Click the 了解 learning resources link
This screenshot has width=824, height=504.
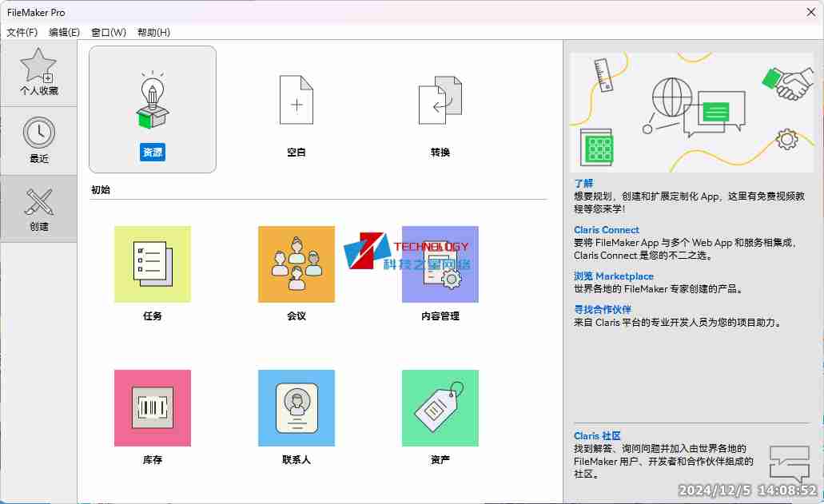click(583, 183)
